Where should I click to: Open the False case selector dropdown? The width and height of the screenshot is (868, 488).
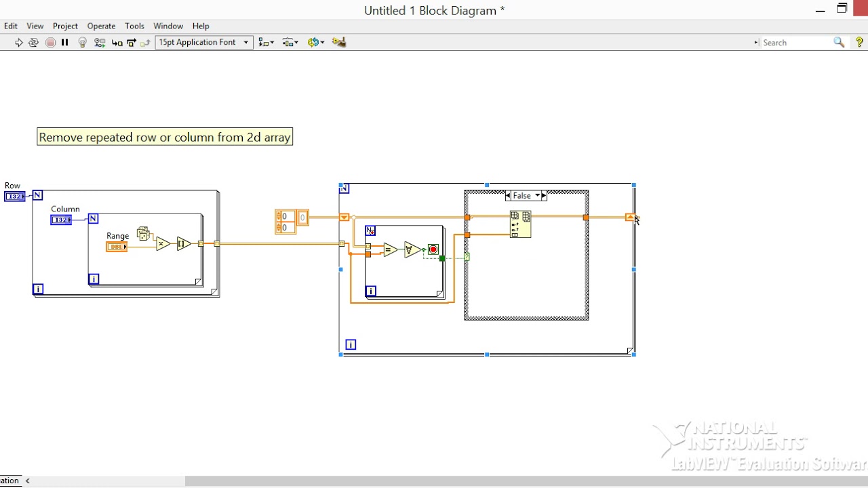click(x=526, y=196)
